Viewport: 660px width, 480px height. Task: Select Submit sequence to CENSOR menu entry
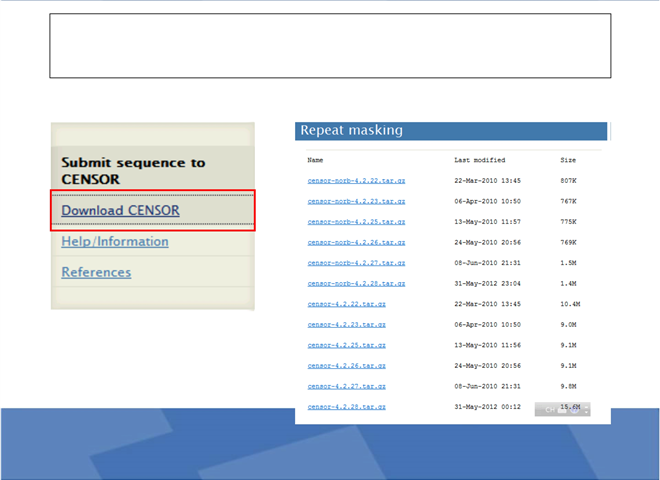click(133, 171)
